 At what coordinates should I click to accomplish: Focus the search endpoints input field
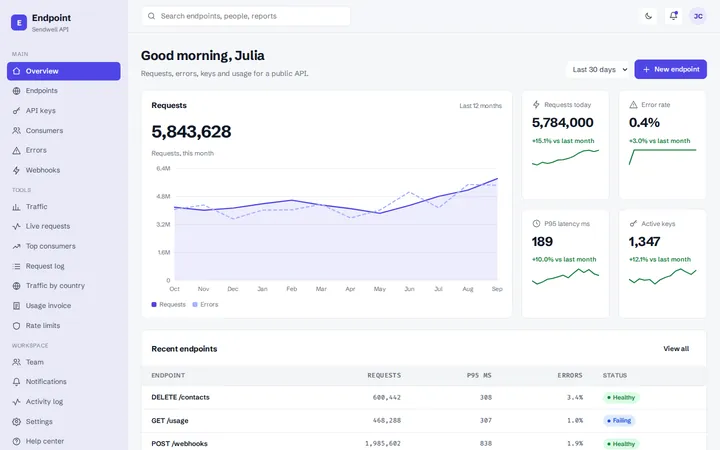(246, 16)
